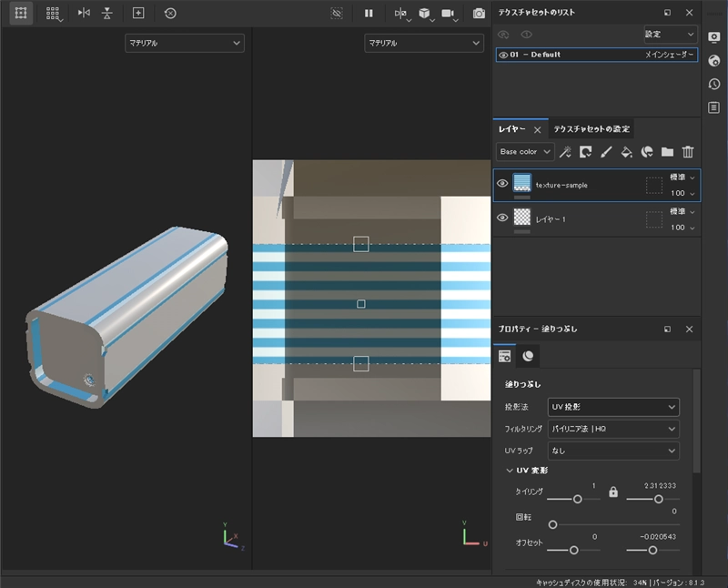Hide the texture-sample layer
The height and width of the screenshot is (588, 728).
(x=502, y=184)
